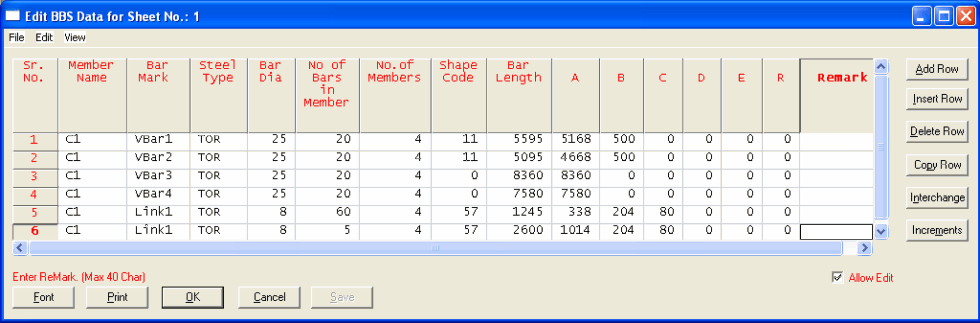
Task: Click the vertical scrollbar down arrow
Action: tap(881, 231)
